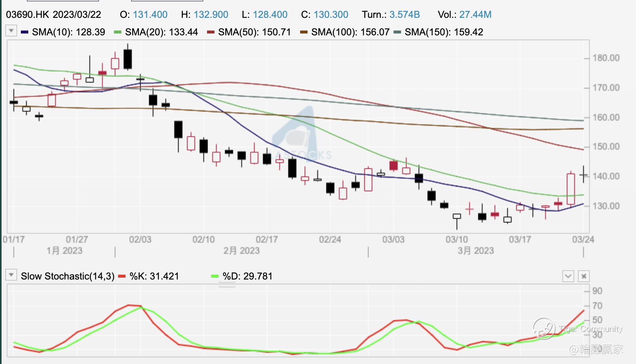Click the 03/03 date axis label

(x=394, y=239)
